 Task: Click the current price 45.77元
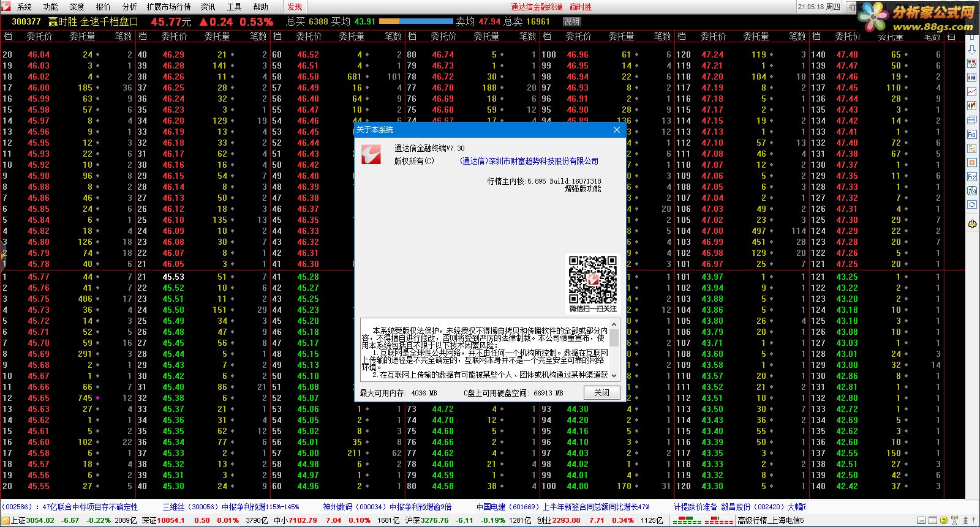coord(171,21)
